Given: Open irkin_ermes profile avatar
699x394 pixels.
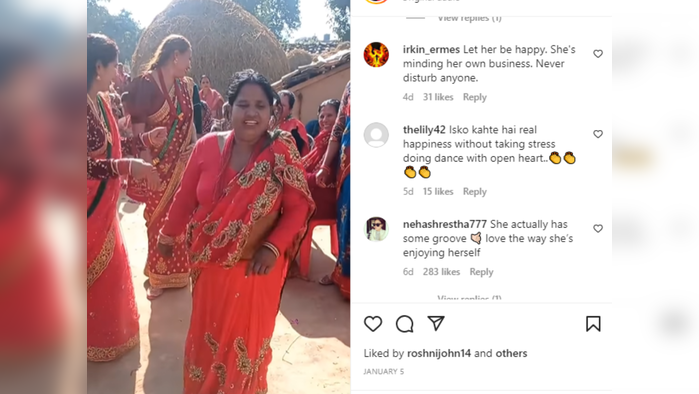Looking at the screenshot, I should (376, 54).
